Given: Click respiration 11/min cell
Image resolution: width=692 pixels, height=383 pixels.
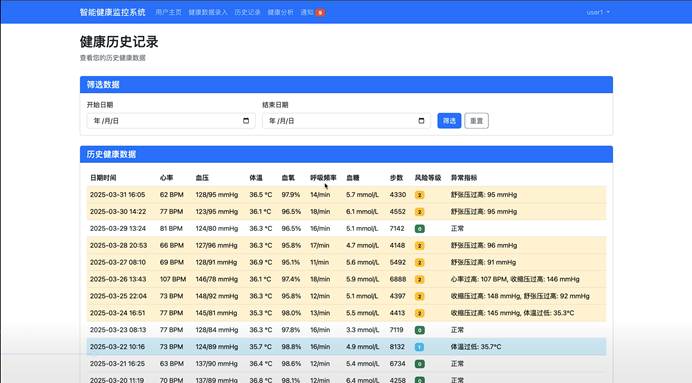Looking at the screenshot, I should [x=320, y=262].
